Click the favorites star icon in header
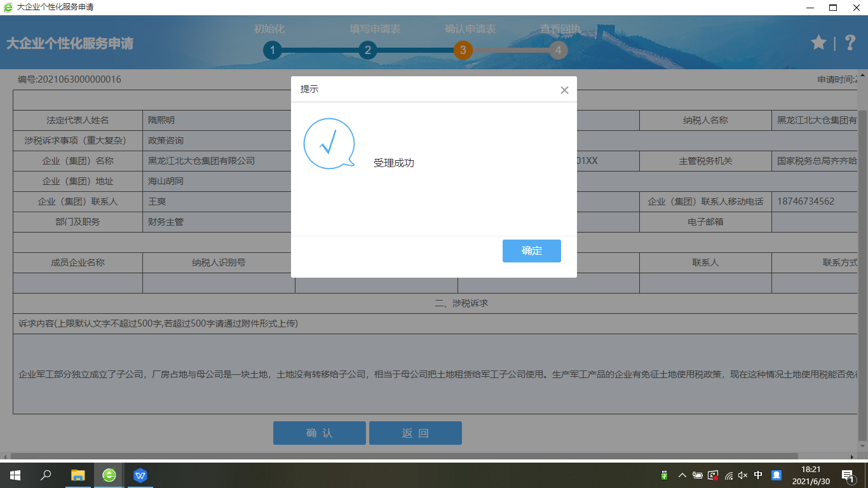The height and width of the screenshot is (488, 868). pos(818,43)
